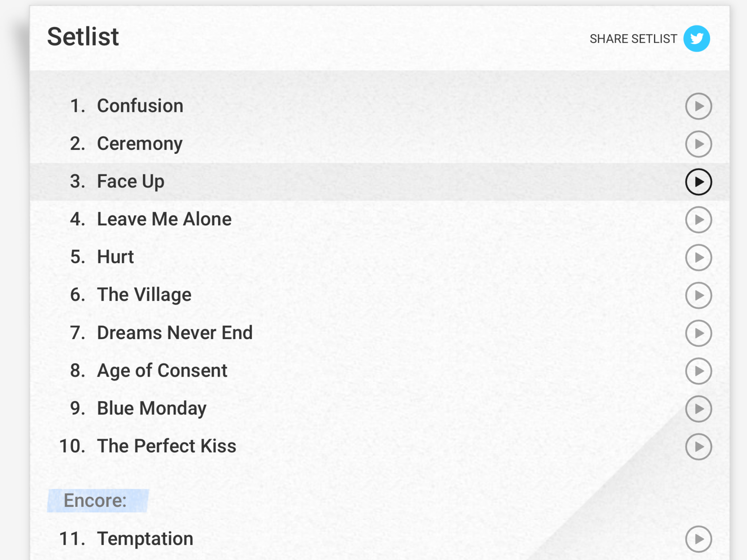The height and width of the screenshot is (560, 747).
Task: Play the Ceremony track
Action: pos(698,144)
